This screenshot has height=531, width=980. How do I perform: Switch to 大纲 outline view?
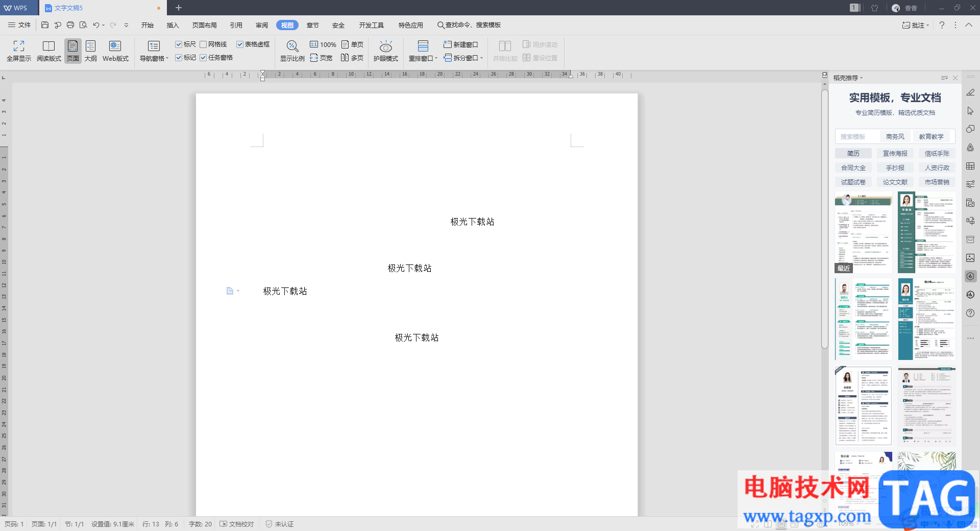(90, 51)
